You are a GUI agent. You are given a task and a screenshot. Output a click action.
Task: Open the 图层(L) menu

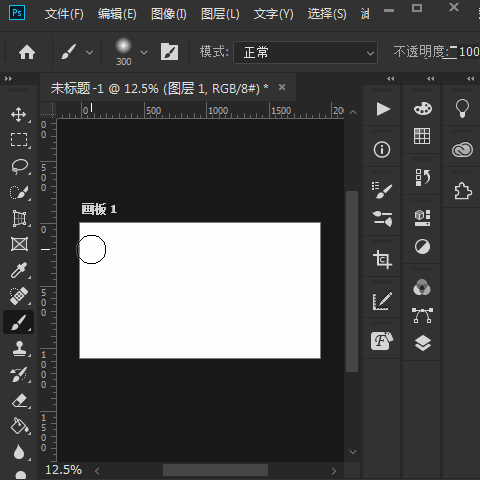pos(220,14)
